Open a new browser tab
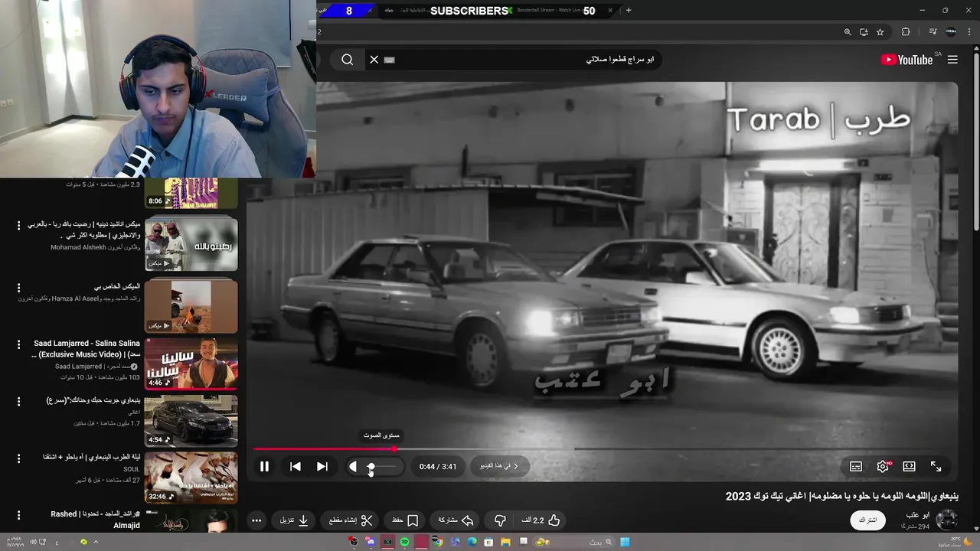 click(629, 10)
